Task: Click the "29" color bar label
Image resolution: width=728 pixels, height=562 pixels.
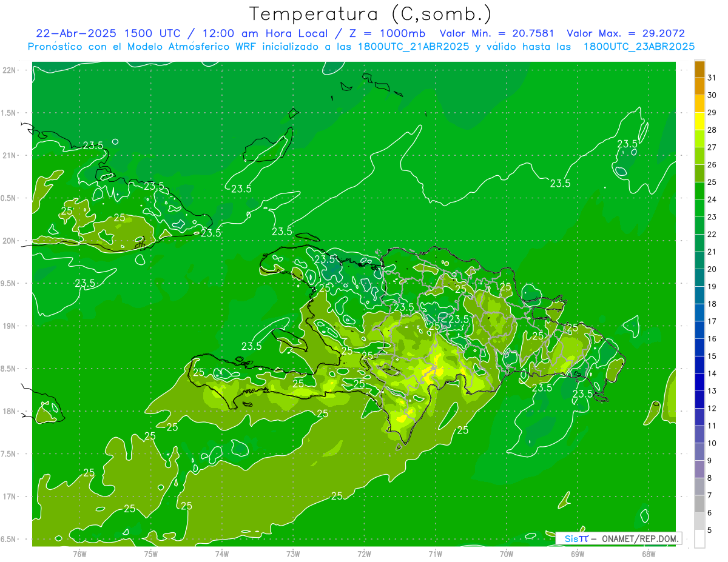Action: pyautogui.click(x=712, y=112)
